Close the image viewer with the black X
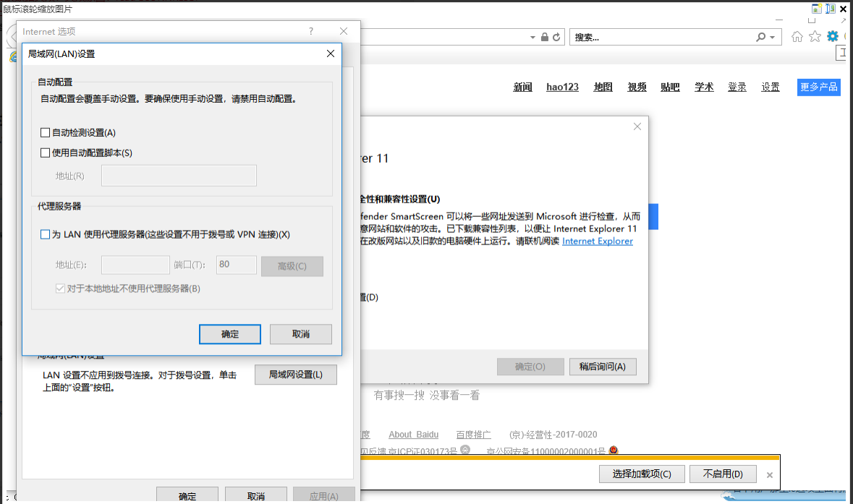Screen dimensions: 853x504 [x=844, y=9]
